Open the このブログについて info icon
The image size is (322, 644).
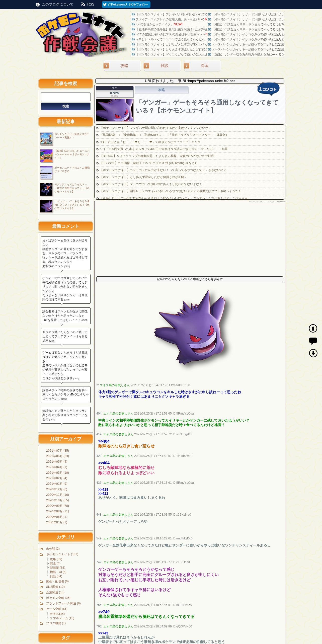pos(38,5)
